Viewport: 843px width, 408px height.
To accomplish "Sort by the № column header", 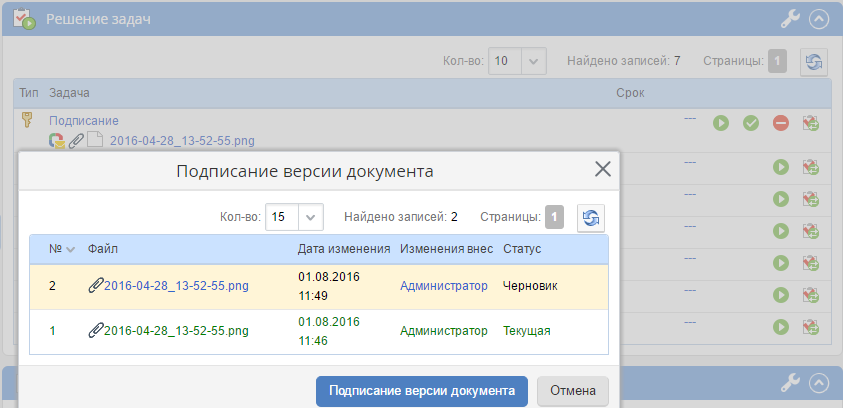I will coord(56,248).
